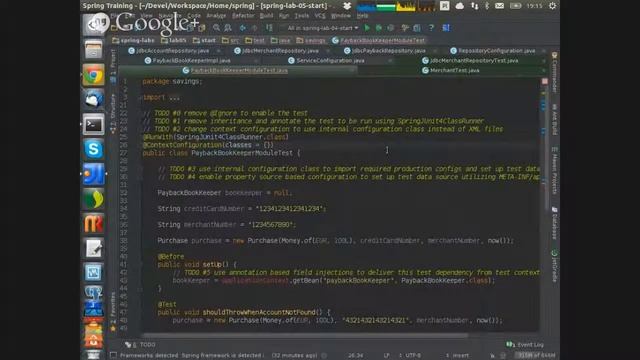The image size is (640, 360).
Task: Open the Structure tool window side tab
Action: click(113, 113)
